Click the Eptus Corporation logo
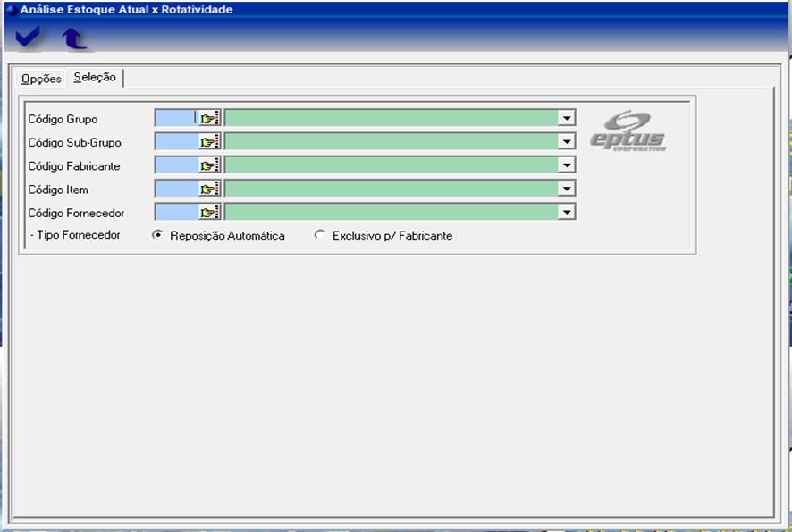The image size is (792, 532). click(628, 131)
